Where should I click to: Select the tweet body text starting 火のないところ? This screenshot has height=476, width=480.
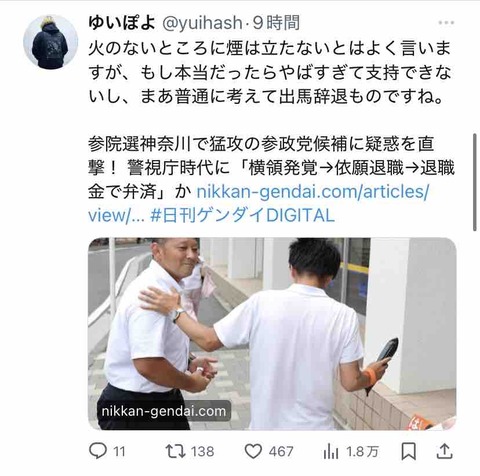(270, 72)
